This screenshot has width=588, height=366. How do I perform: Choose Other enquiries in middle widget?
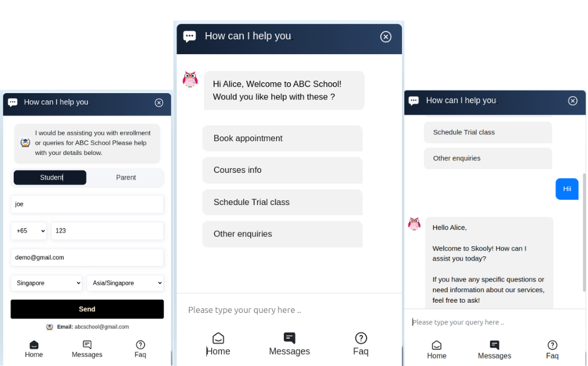[x=283, y=234]
